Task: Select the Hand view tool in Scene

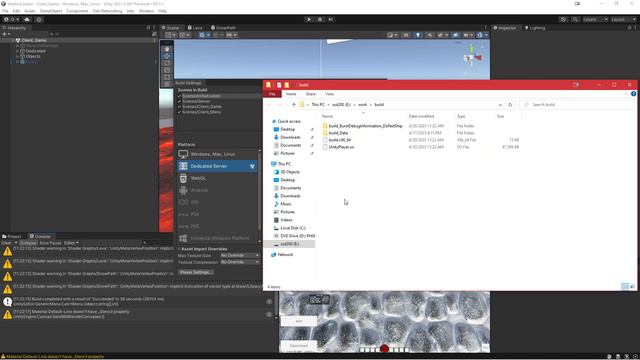Action: pos(167,49)
